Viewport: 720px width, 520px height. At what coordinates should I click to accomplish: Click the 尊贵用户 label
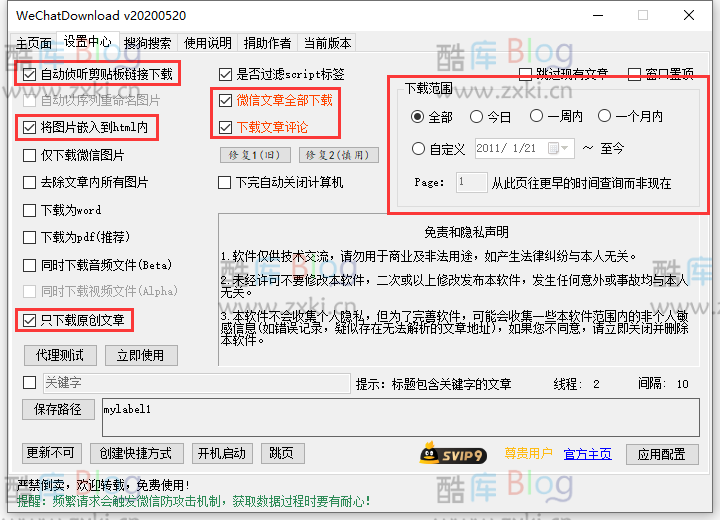[x=528, y=453]
